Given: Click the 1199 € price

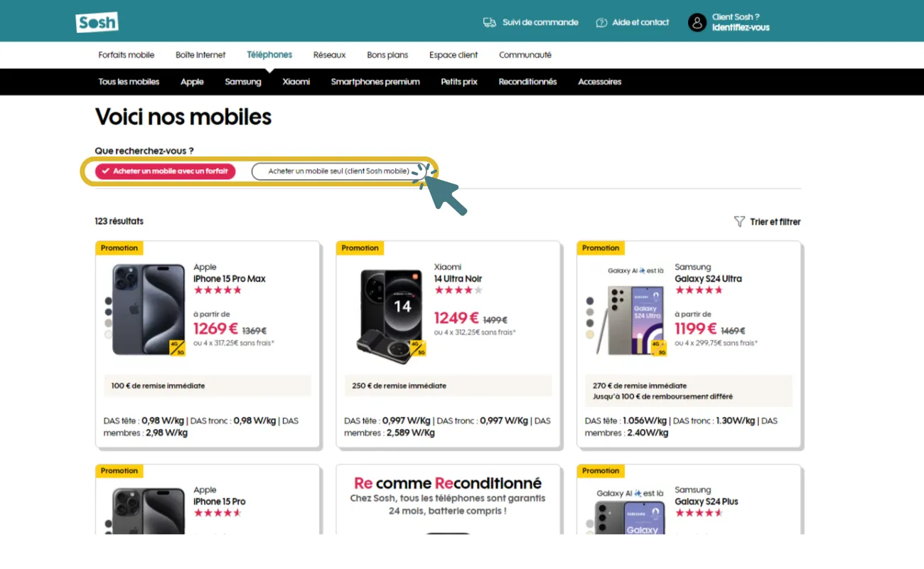Looking at the screenshot, I should [697, 329].
